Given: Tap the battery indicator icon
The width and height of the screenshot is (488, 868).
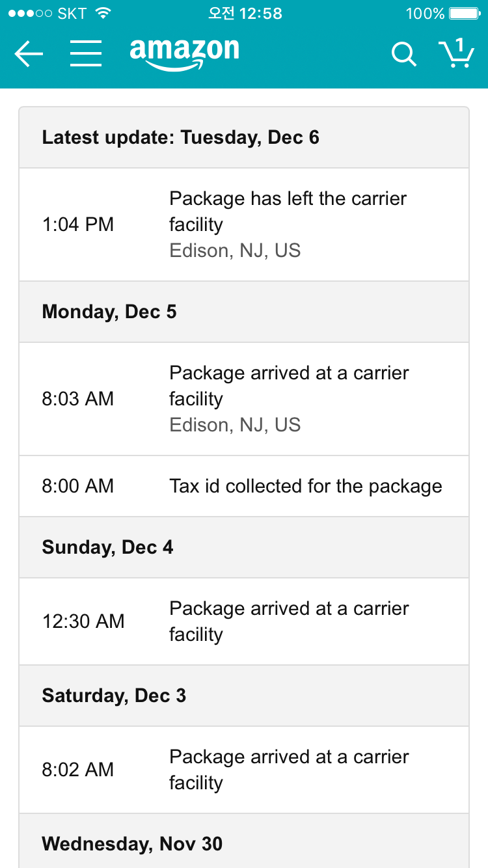Looking at the screenshot, I should click(464, 13).
